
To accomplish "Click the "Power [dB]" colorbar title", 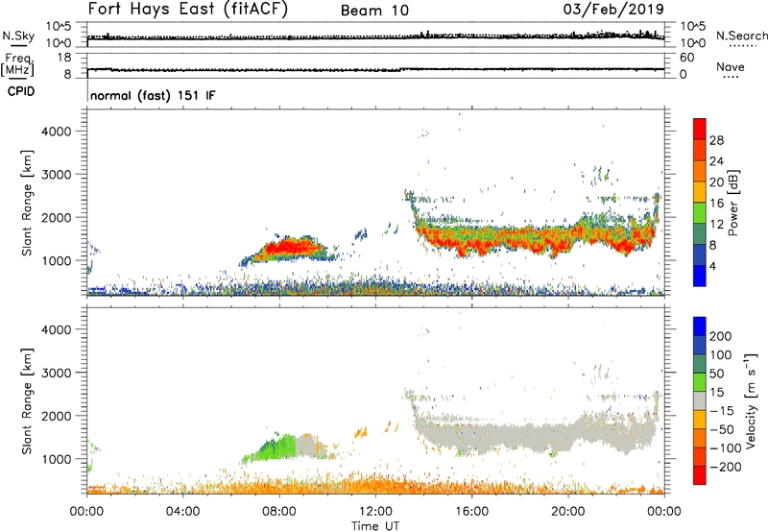I will tap(732, 204).
